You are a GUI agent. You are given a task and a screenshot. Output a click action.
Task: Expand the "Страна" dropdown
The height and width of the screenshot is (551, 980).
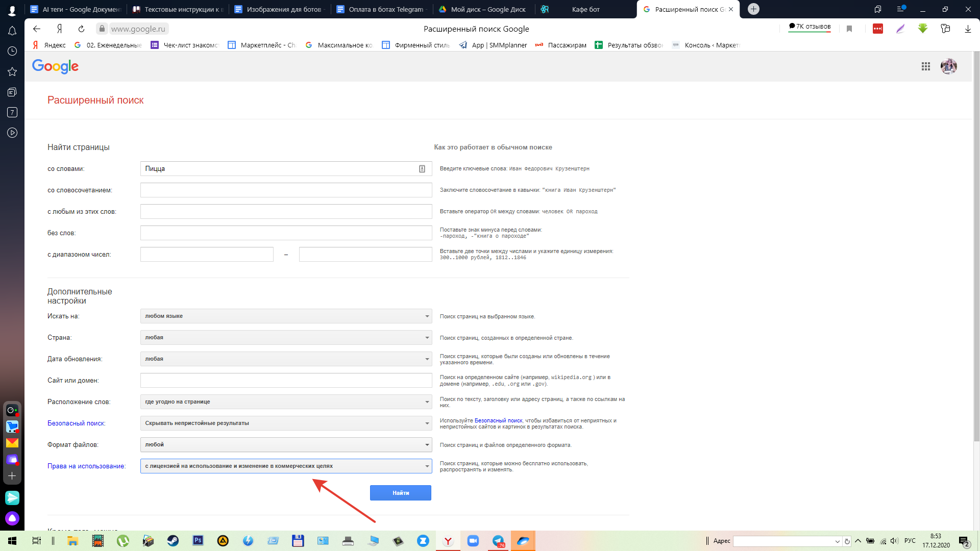point(286,338)
